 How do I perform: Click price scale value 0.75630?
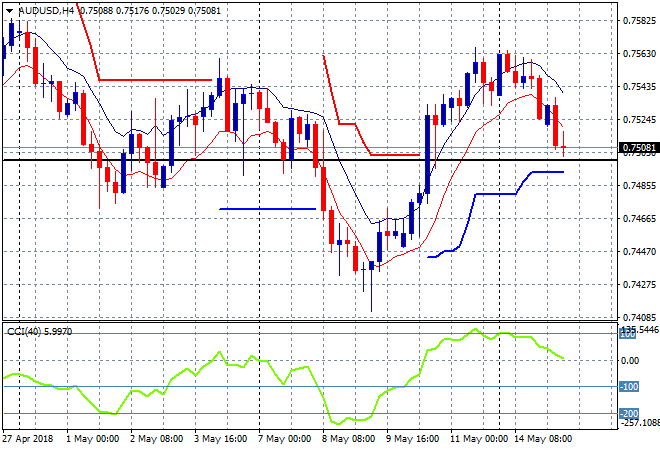coord(639,53)
